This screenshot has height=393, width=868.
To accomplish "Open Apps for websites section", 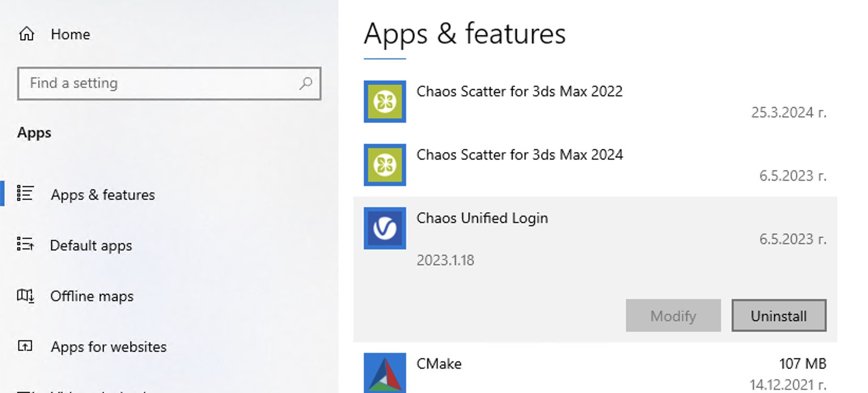I will [108, 347].
